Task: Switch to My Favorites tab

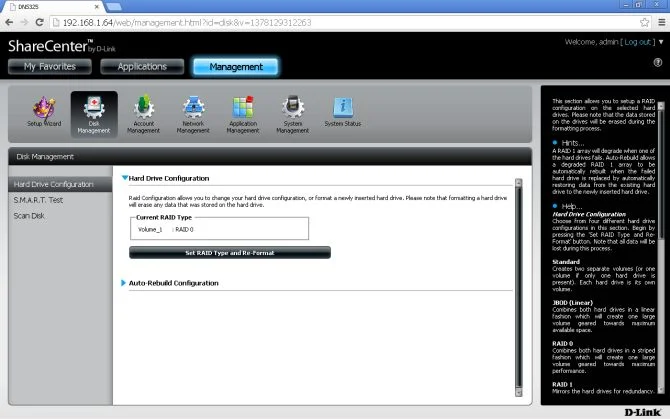Action: pos(50,67)
